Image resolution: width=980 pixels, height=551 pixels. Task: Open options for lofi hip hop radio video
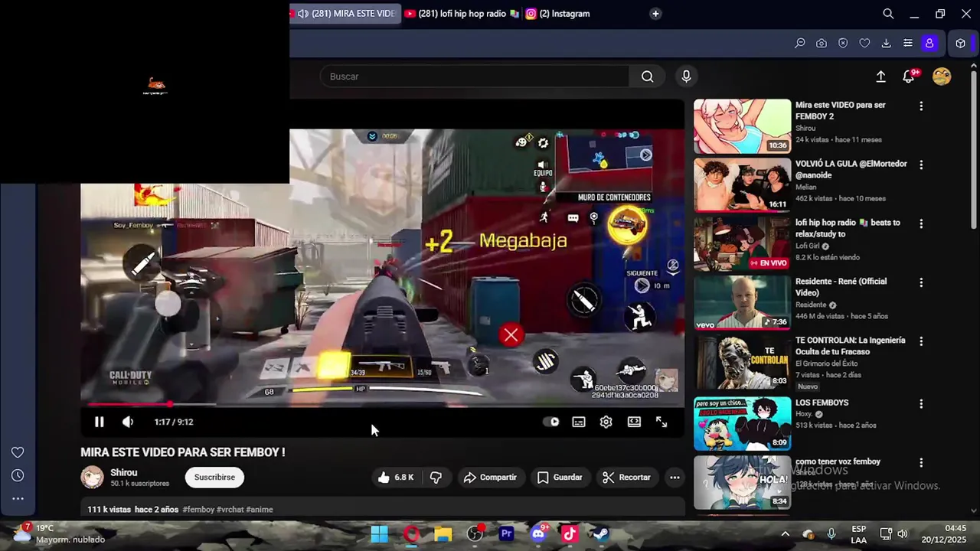(x=921, y=223)
